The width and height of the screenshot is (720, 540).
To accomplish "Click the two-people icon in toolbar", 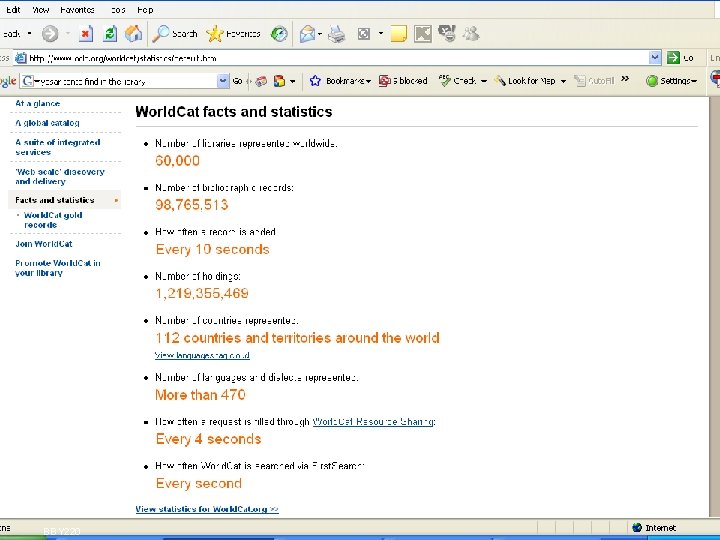I will 471,34.
